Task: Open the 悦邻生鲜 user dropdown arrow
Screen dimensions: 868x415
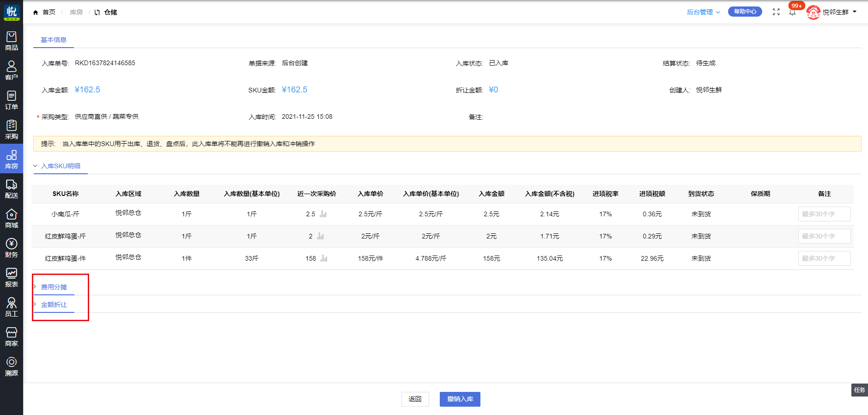Action: (855, 12)
